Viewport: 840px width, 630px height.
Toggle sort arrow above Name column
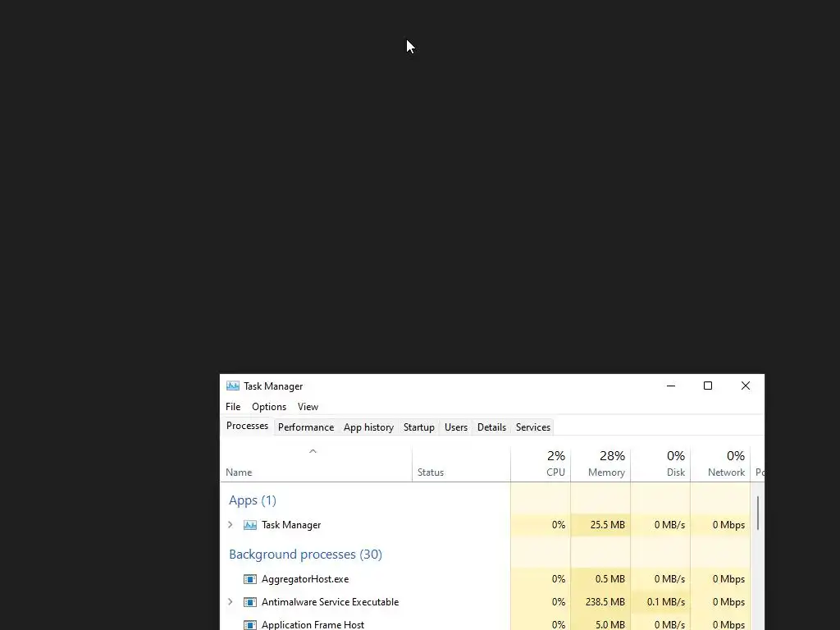coord(313,452)
